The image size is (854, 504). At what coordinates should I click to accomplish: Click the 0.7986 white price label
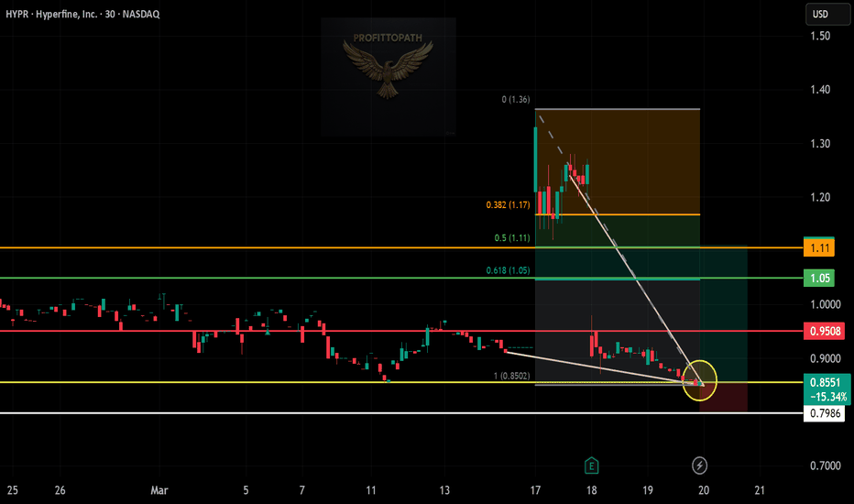(x=825, y=413)
